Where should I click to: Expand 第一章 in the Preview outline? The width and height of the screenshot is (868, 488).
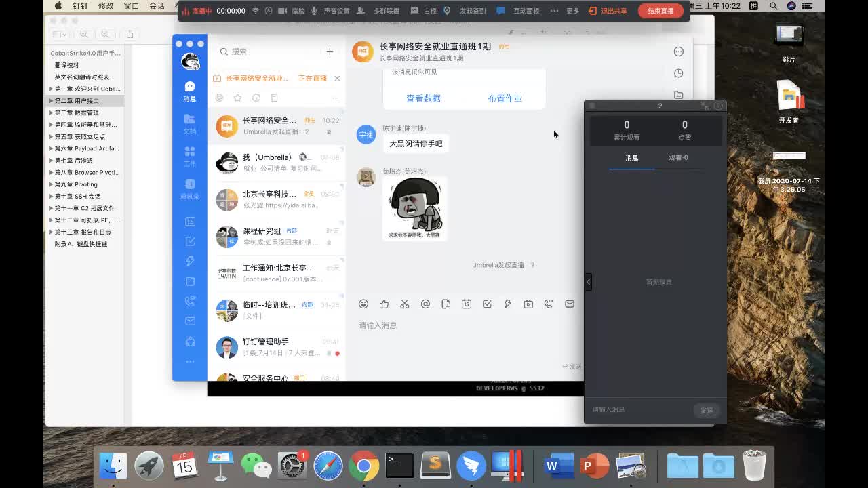51,89
